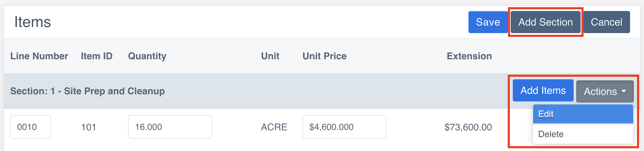Select the Item ID column header

click(x=97, y=56)
